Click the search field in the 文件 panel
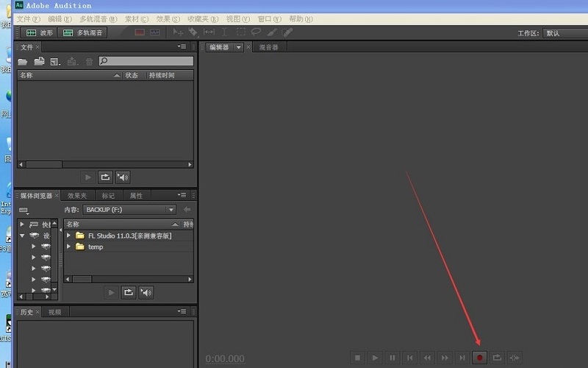The width and height of the screenshot is (588, 368). pos(146,61)
